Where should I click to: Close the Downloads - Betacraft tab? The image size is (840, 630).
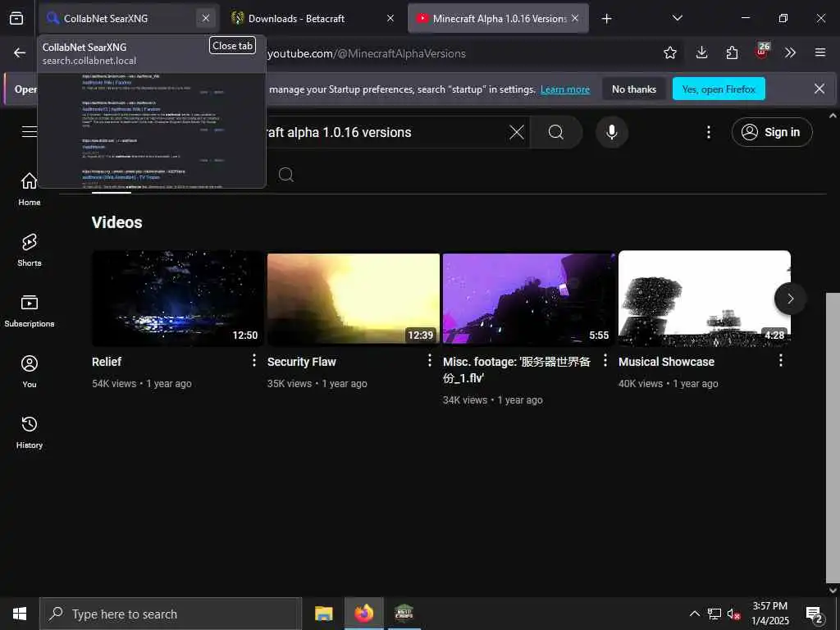coord(390,18)
